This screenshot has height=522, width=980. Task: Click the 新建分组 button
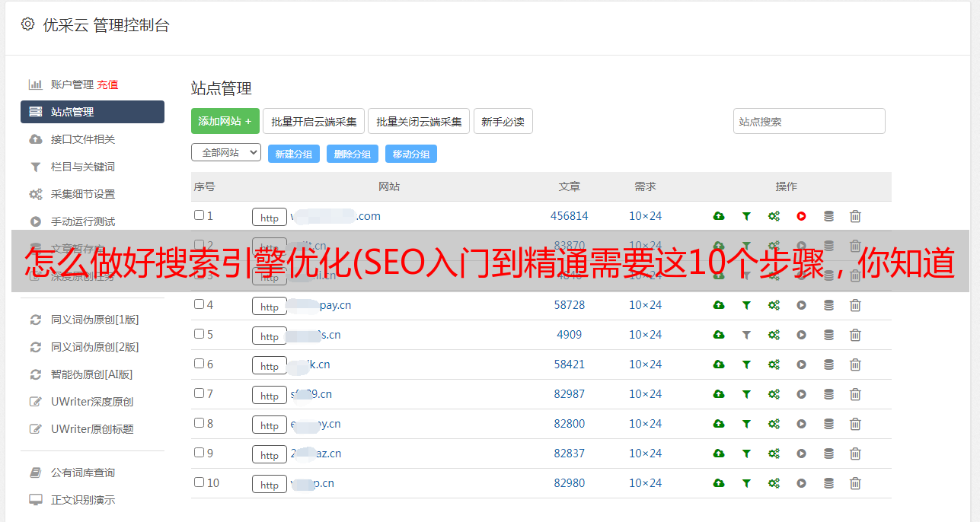294,154
